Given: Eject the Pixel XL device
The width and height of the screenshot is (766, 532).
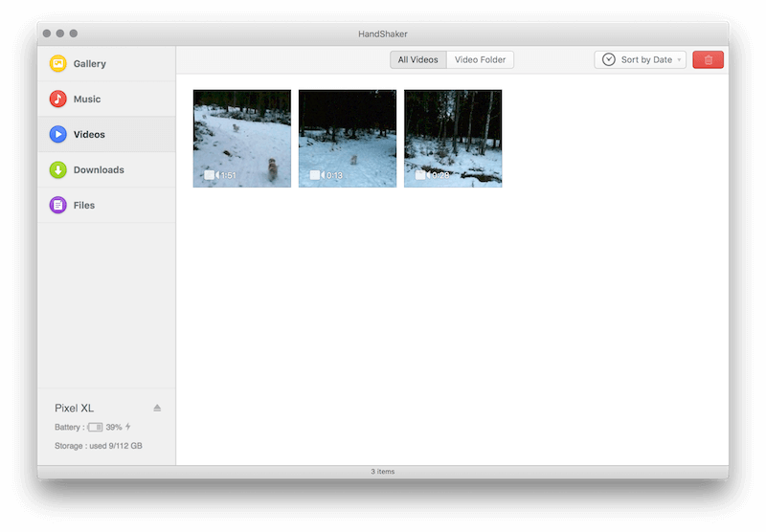Looking at the screenshot, I should tap(157, 408).
